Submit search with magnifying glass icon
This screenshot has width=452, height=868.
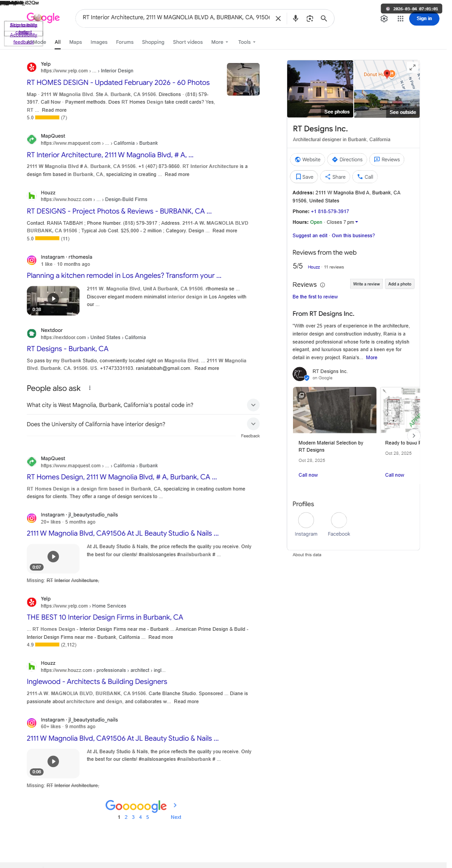point(324,18)
